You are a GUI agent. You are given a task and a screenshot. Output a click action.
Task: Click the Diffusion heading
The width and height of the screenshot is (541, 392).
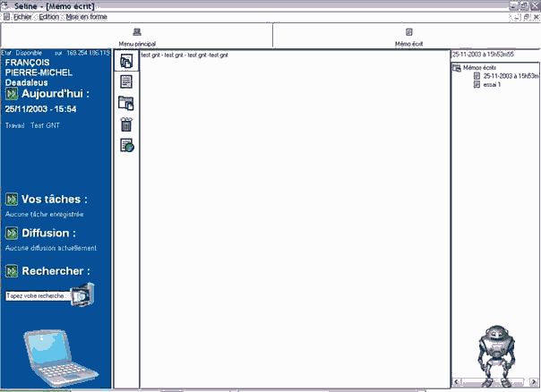click(48, 233)
